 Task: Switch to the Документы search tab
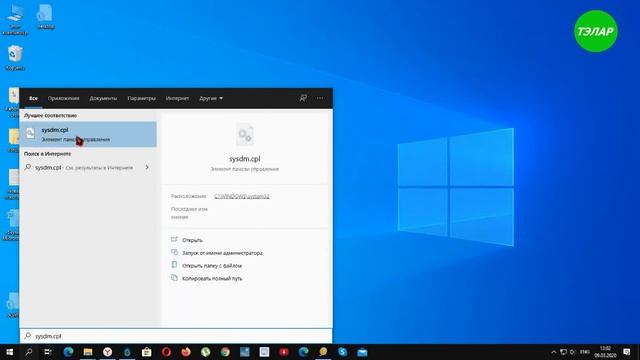point(103,98)
